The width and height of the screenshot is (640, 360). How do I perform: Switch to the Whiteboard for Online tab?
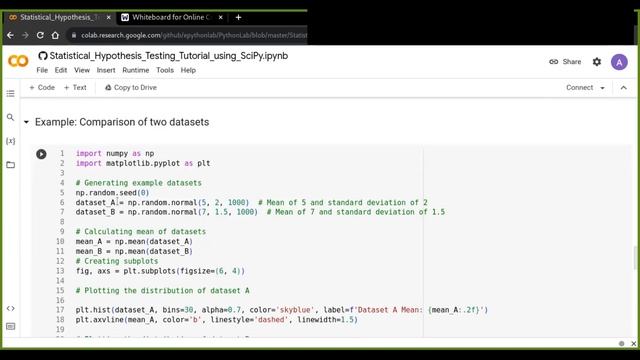click(171, 17)
